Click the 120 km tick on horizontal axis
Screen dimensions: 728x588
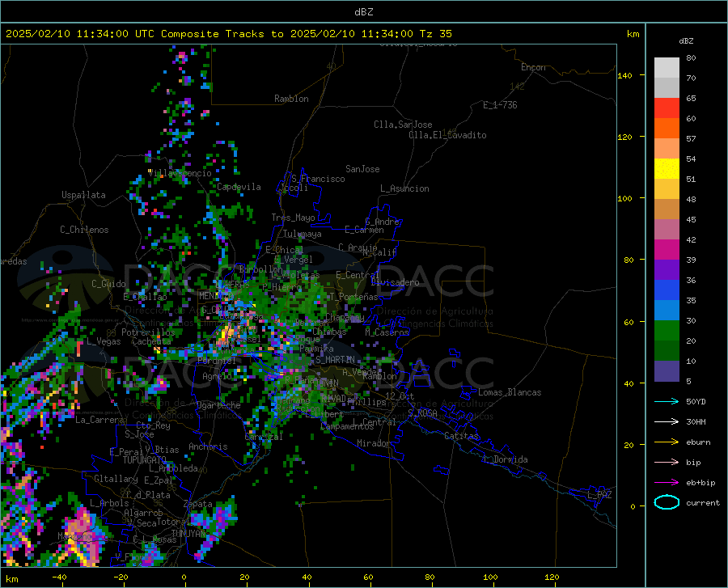(x=552, y=577)
